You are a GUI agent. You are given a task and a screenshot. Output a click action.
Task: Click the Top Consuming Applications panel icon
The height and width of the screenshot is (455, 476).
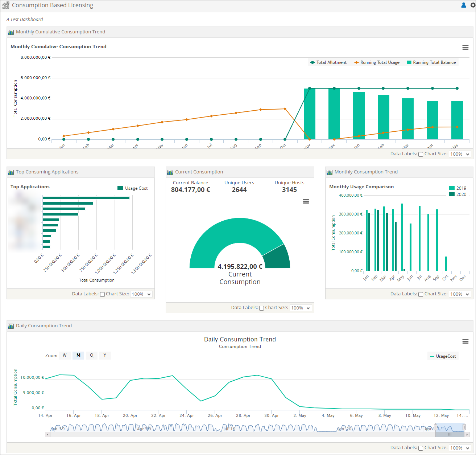11,172
